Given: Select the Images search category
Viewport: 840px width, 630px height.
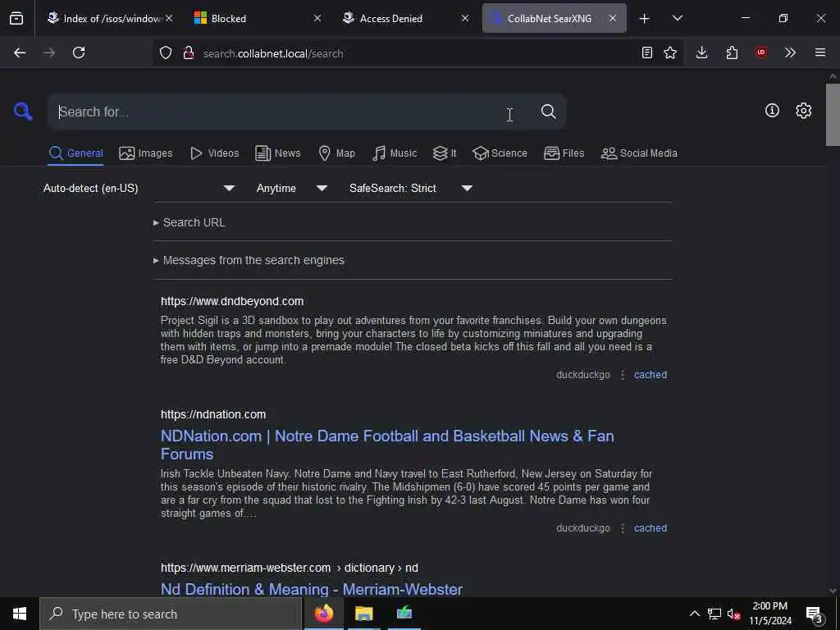Looking at the screenshot, I should coord(146,153).
